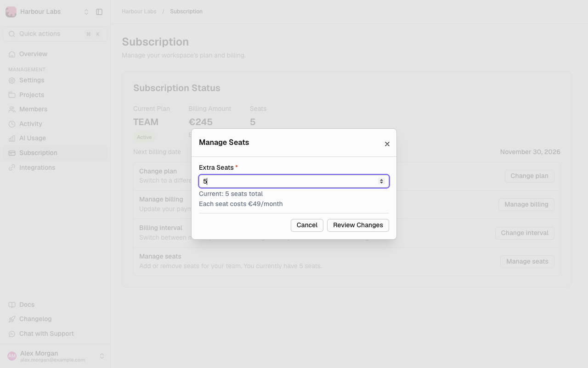This screenshot has height=368, width=588.
Task: Open the Alex Morgan account menu
Action: [x=55, y=356]
